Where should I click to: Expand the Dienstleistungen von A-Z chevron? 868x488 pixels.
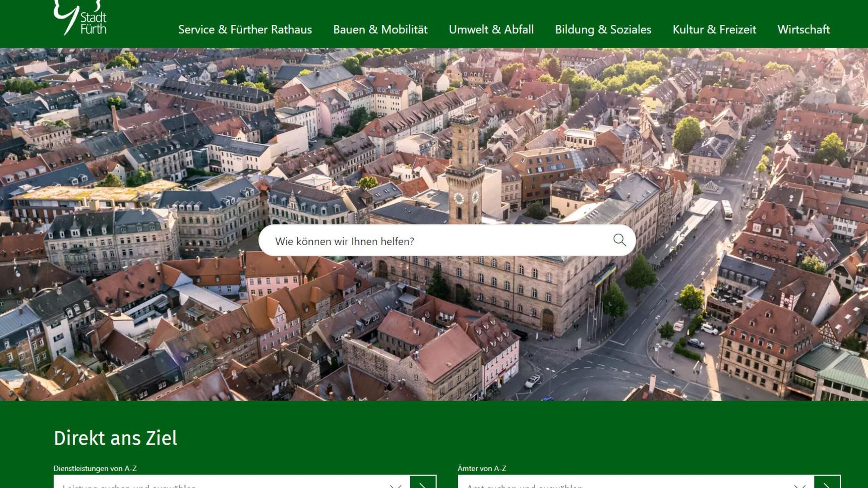(396, 485)
